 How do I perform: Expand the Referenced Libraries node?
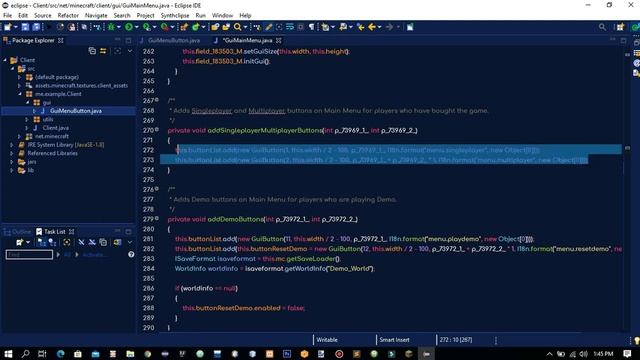(x=11, y=153)
